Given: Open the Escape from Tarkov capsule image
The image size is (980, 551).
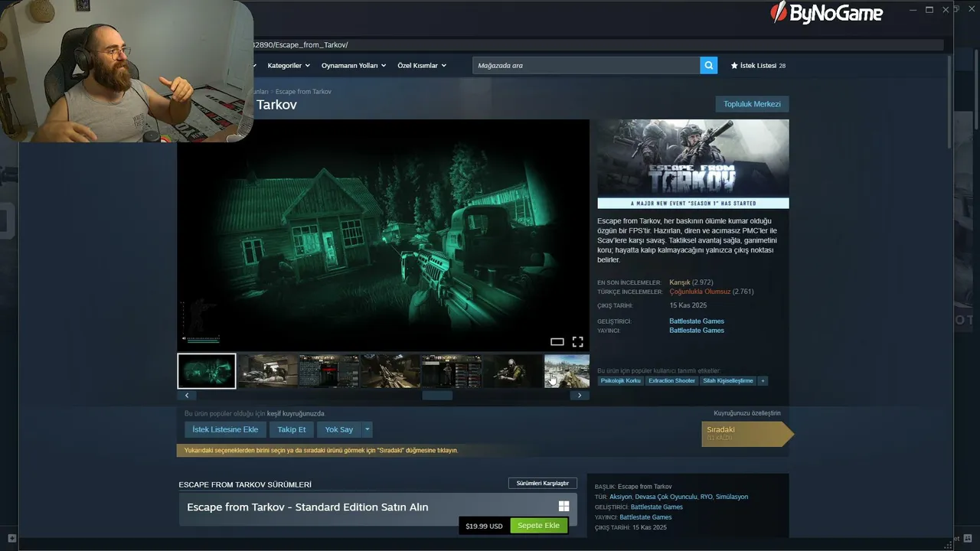Looking at the screenshot, I should click(693, 164).
